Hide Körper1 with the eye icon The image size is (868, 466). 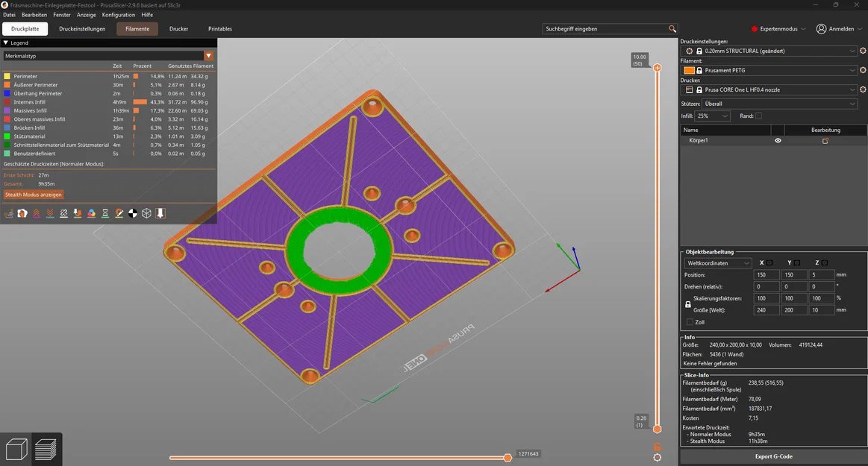click(x=778, y=140)
